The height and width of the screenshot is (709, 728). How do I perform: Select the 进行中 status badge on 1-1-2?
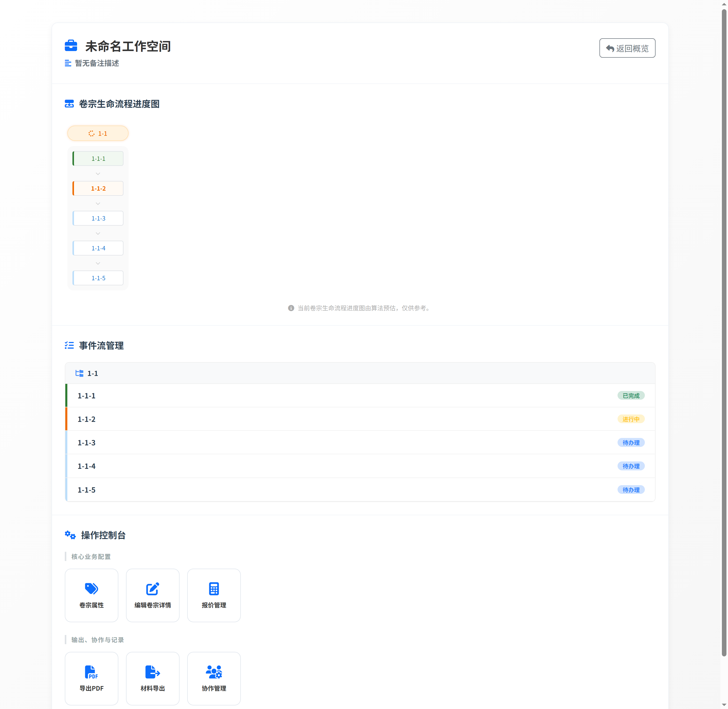pos(631,419)
